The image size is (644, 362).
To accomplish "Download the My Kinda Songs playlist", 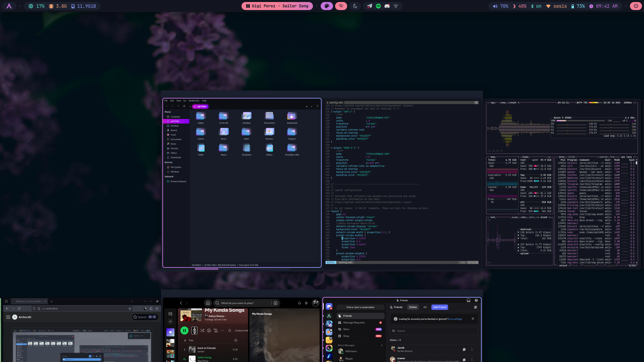I will click(209, 330).
